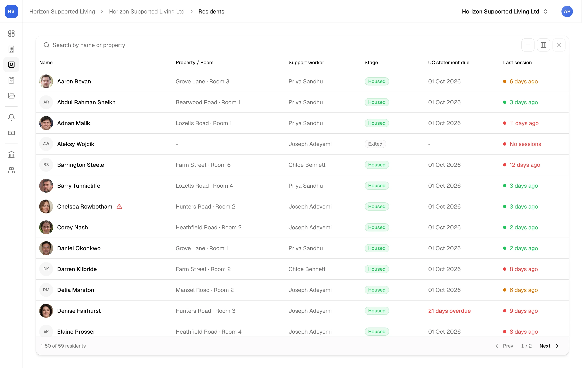This screenshot has width=588, height=368.
Task: Sort by the Property / Room column header
Action: coord(194,63)
